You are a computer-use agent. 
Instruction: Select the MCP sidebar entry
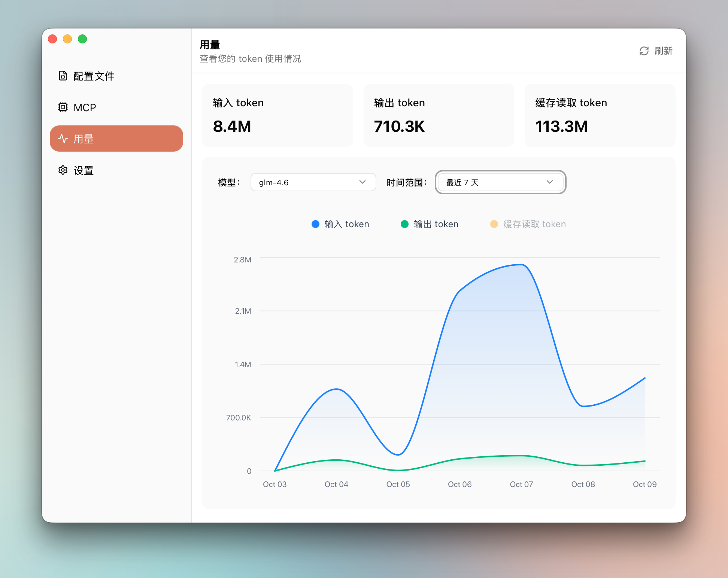click(85, 107)
